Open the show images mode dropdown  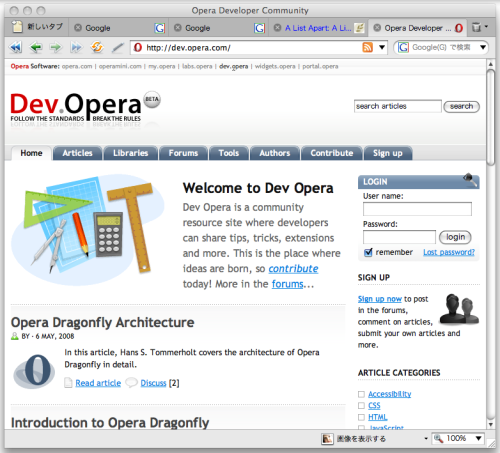426,438
